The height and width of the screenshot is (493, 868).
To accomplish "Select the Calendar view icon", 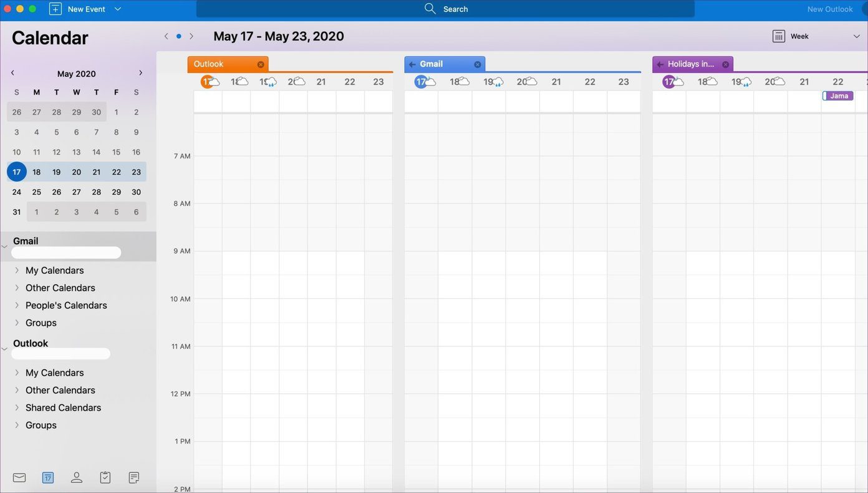I will pyautogui.click(x=48, y=477).
